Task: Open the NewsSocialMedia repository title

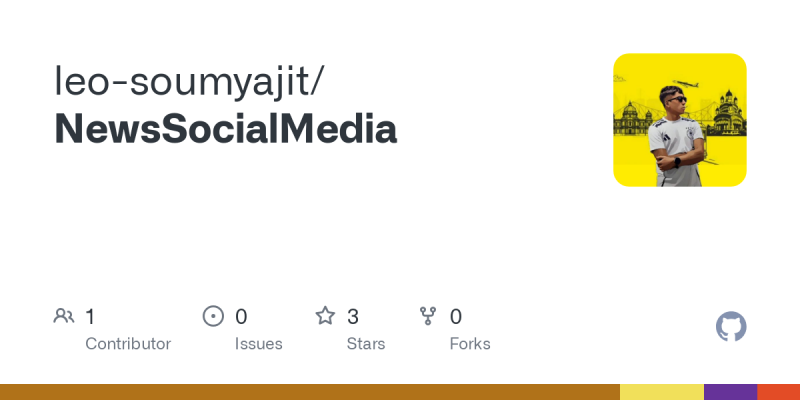Action: tap(226, 129)
